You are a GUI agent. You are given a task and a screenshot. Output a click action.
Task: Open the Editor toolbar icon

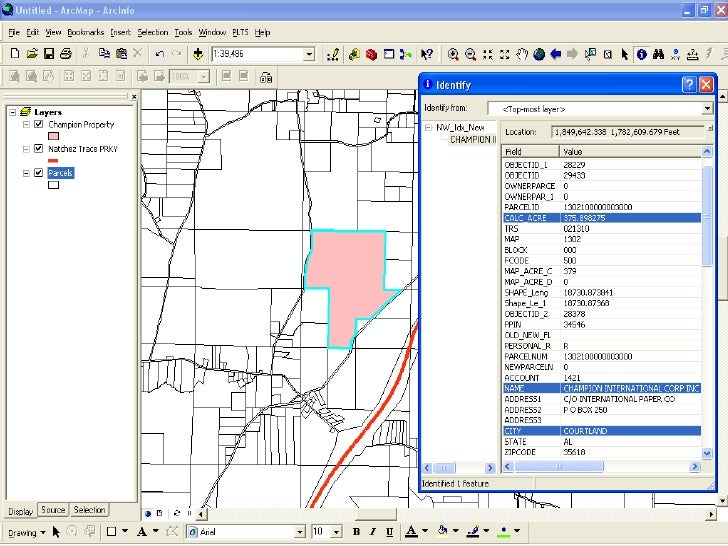332,55
